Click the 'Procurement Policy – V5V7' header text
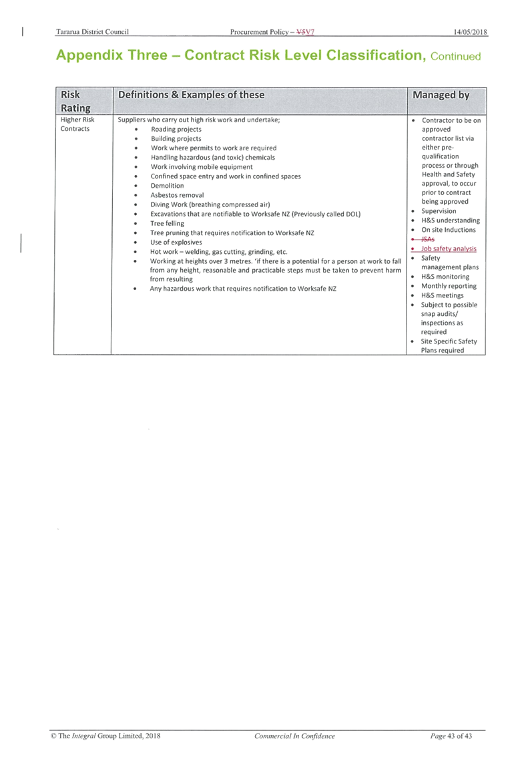Image resolution: width=532 pixels, height=761 pixels. tap(272, 32)
